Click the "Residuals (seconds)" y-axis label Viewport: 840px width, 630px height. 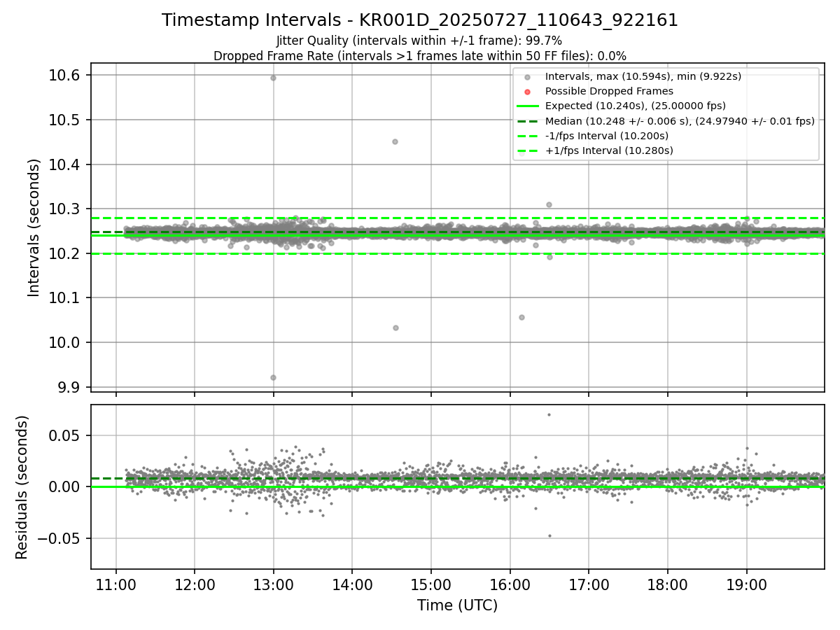[22, 487]
